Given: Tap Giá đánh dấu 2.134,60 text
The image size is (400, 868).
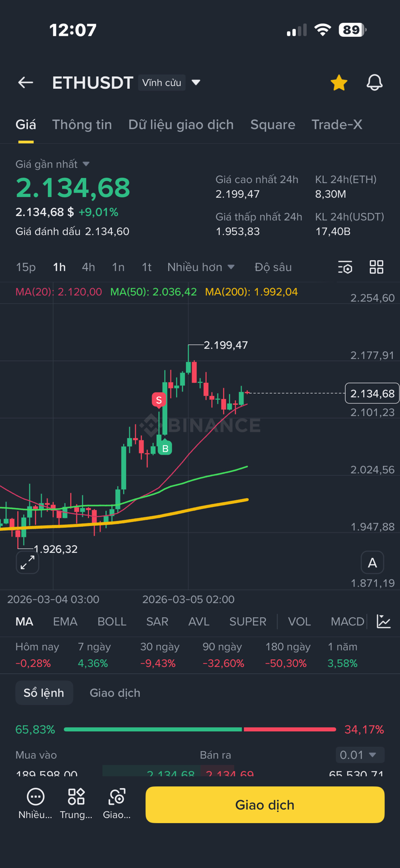Looking at the screenshot, I should pyautogui.click(x=72, y=231).
